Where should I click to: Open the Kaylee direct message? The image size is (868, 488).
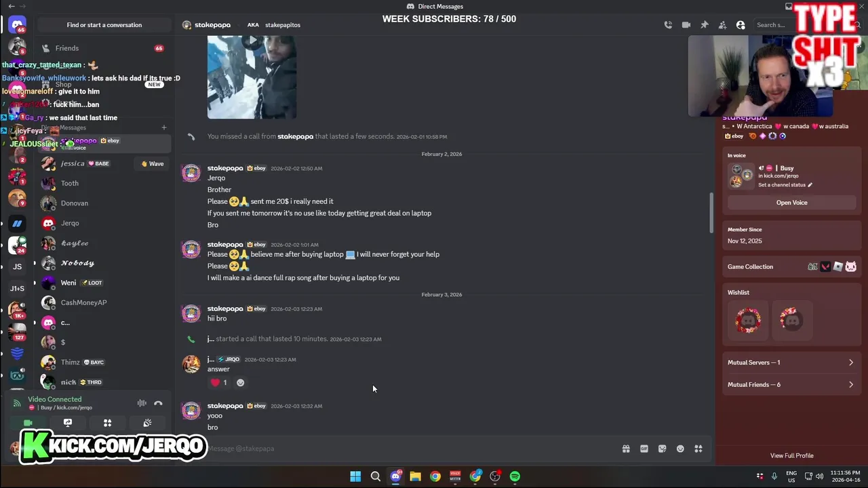coord(103,243)
